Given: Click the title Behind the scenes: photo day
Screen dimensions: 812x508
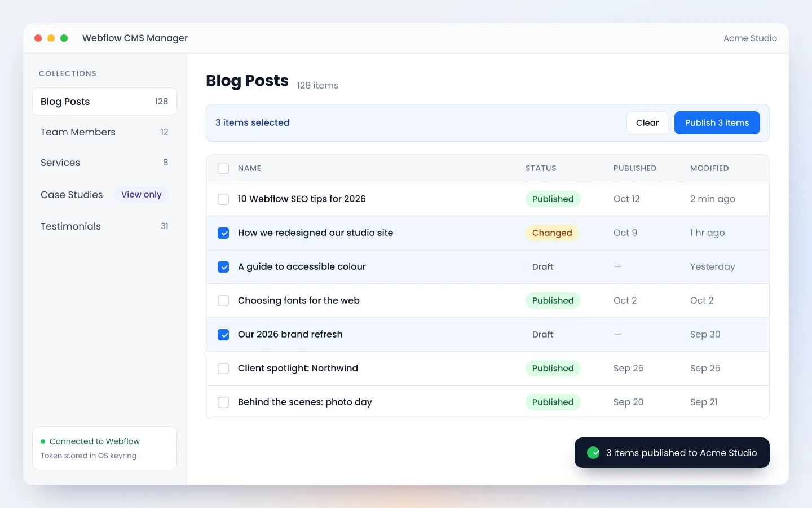Looking at the screenshot, I should (305, 402).
